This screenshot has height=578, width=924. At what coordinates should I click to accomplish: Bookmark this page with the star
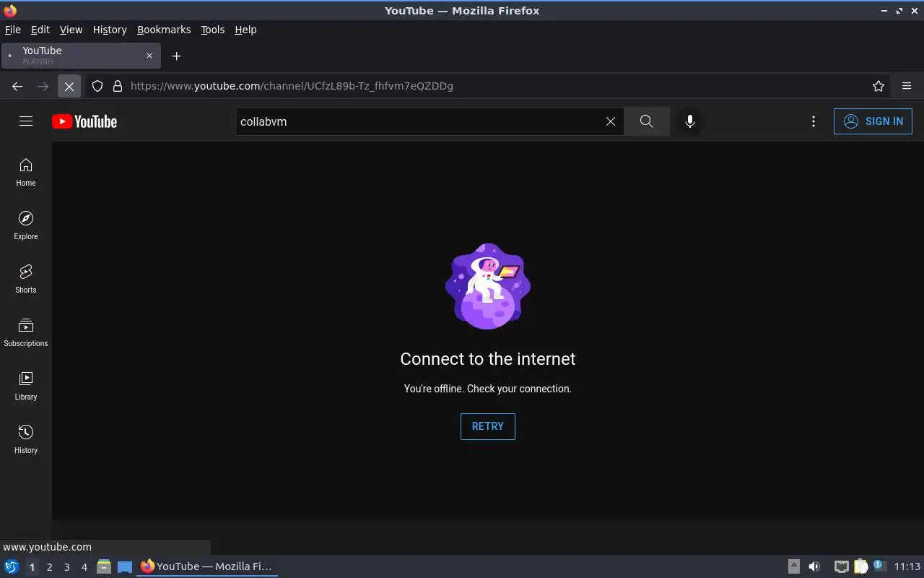(x=879, y=86)
